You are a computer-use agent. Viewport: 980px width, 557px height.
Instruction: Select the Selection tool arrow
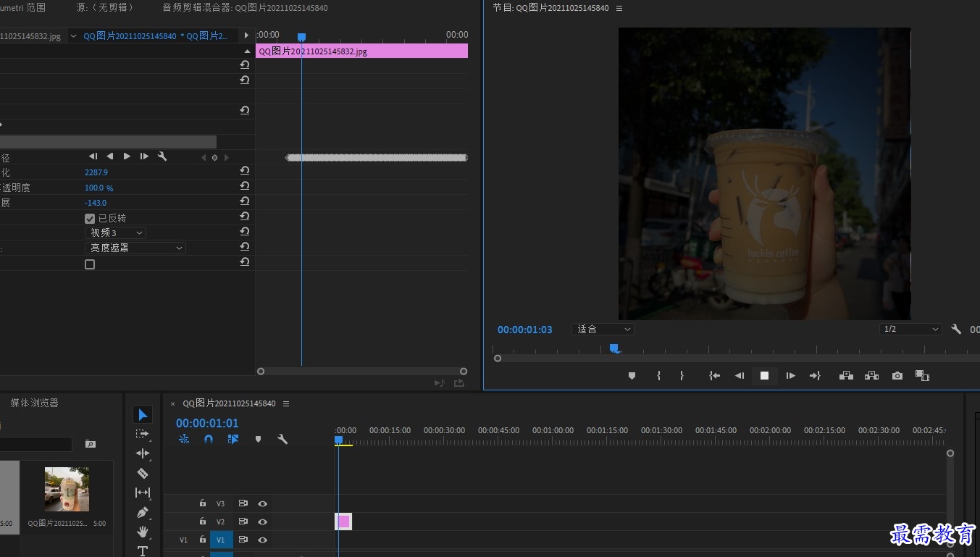coord(143,414)
